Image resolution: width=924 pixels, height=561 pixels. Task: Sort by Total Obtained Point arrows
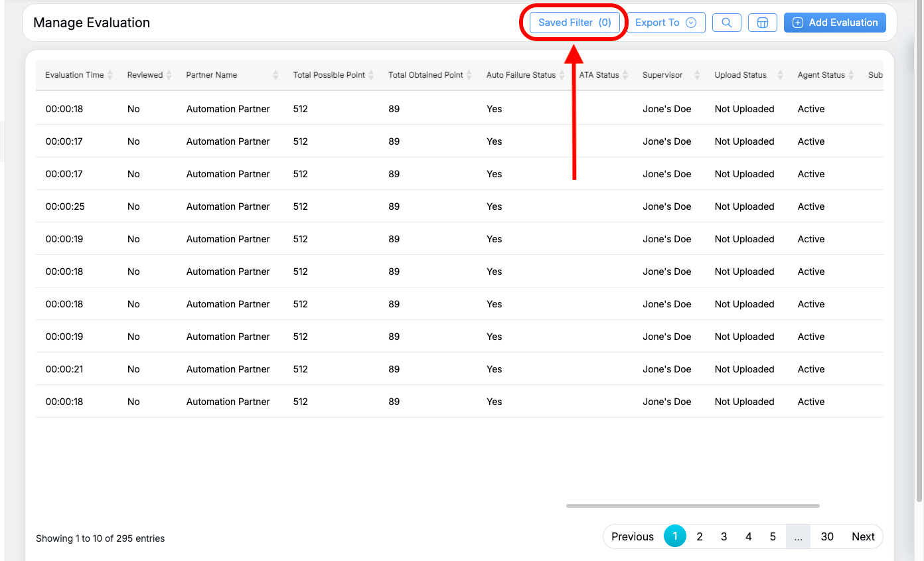[x=469, y=75]
